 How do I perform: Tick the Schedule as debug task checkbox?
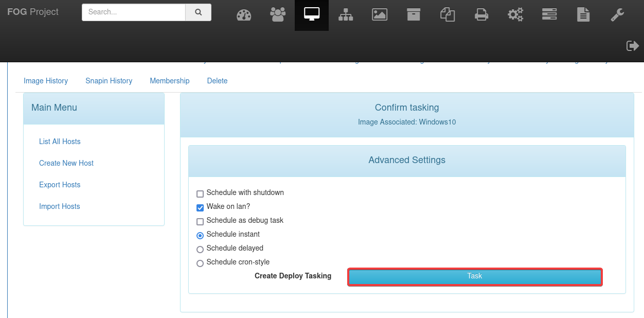(x=200, y=222)
